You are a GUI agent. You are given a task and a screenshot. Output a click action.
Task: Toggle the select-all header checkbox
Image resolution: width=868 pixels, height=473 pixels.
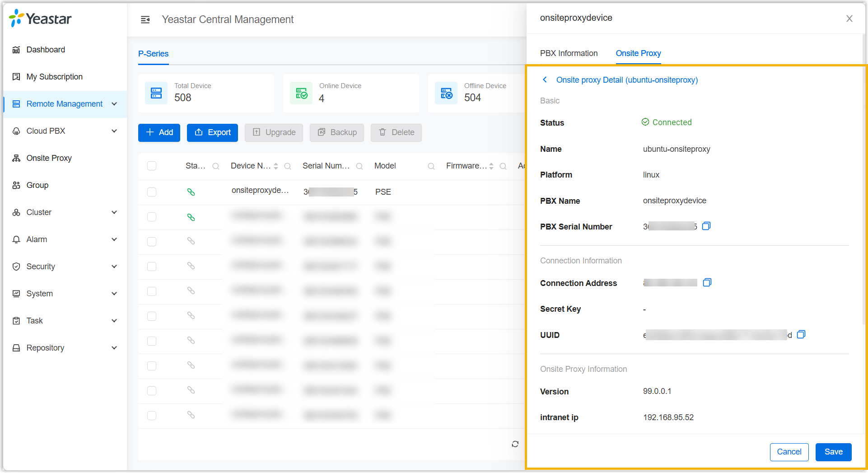pos(152,166)
